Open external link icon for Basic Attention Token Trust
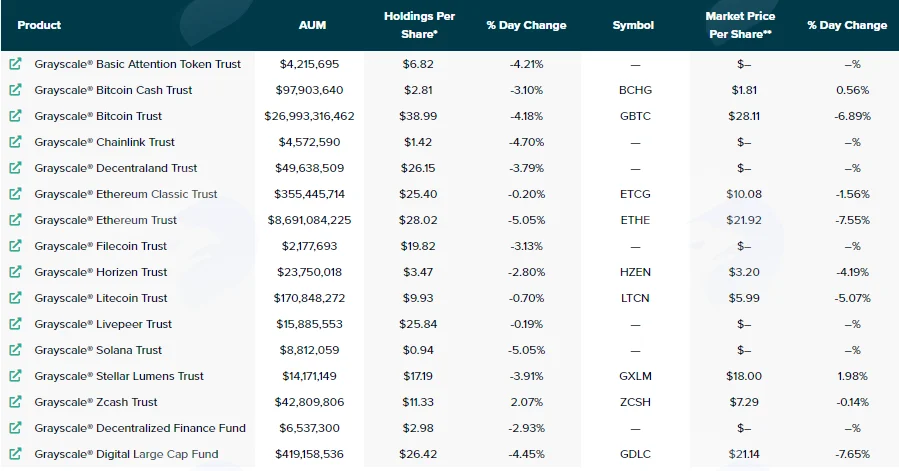Image resolution: width=899 pixels, height=471 pixels. [15, 64]
